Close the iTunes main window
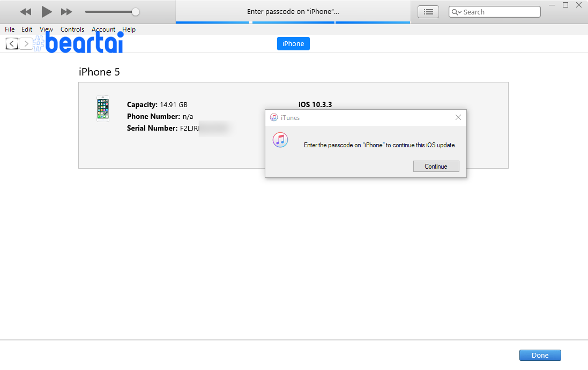 [x=579, y=5]
